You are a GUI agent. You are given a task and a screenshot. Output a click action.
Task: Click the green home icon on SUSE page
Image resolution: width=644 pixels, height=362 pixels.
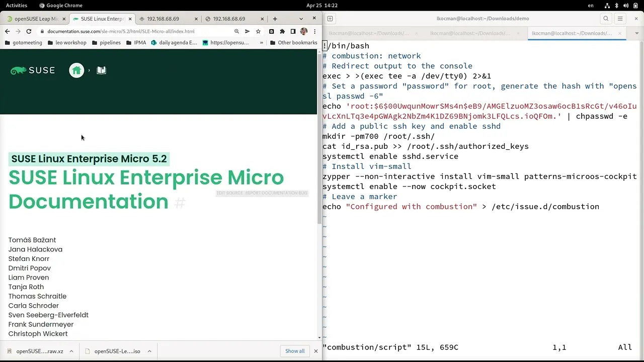click(76, 70)
